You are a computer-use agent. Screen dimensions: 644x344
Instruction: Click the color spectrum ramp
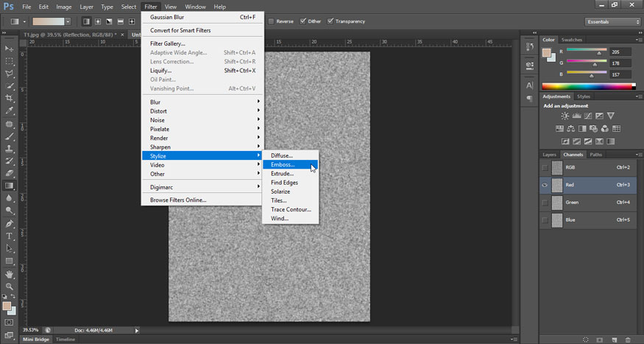[x=588, y=86]
